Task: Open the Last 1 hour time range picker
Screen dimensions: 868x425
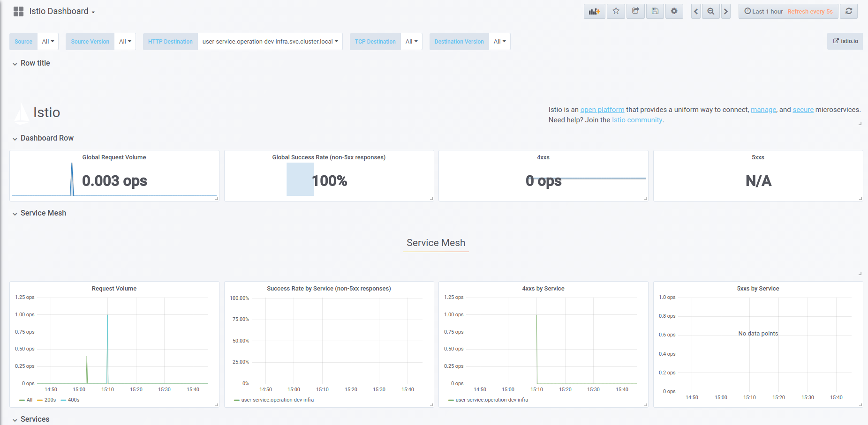Action: (764, 11)
